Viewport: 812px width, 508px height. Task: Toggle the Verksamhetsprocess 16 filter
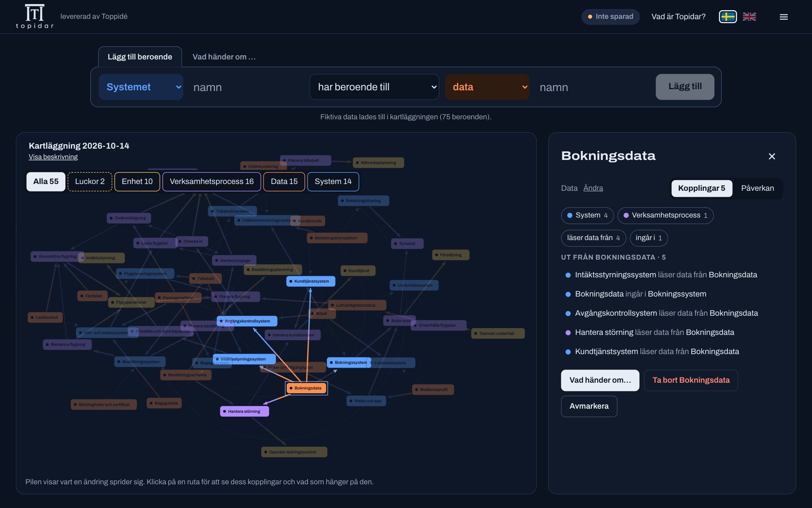point(212,181)
